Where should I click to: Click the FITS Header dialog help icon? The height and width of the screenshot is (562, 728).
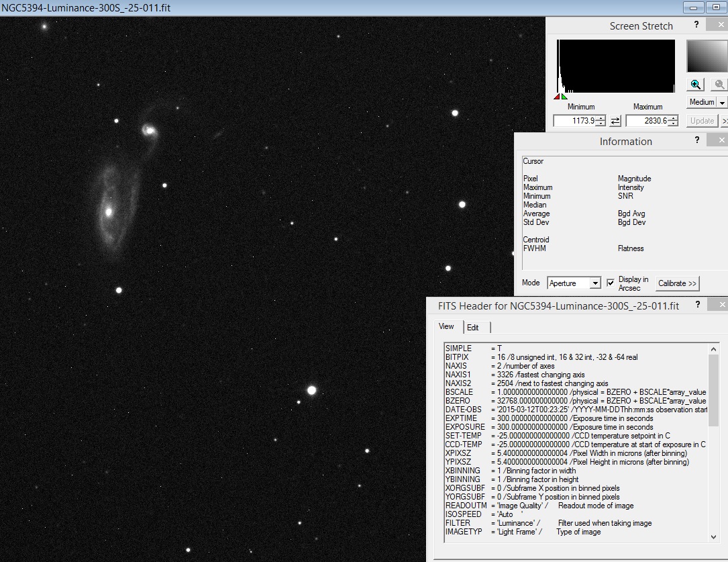pos(698,305)
